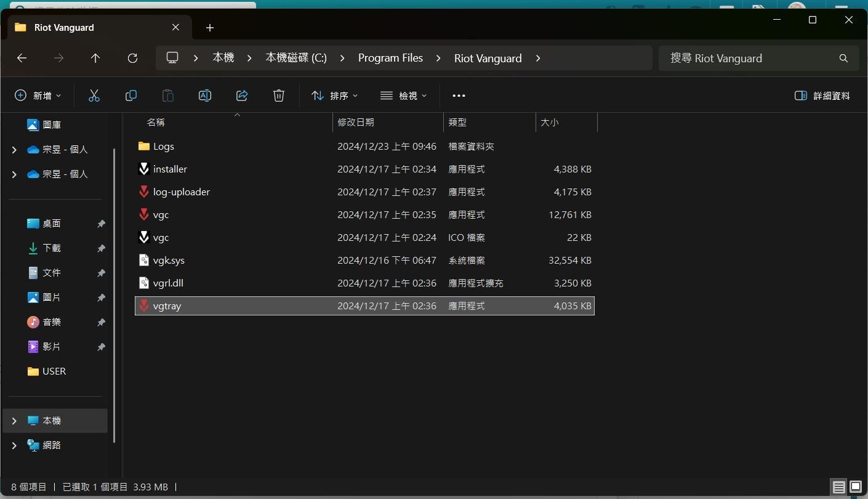Open the 新增 New menu
The image size is (868, 499).
click(x=37, y=95)
